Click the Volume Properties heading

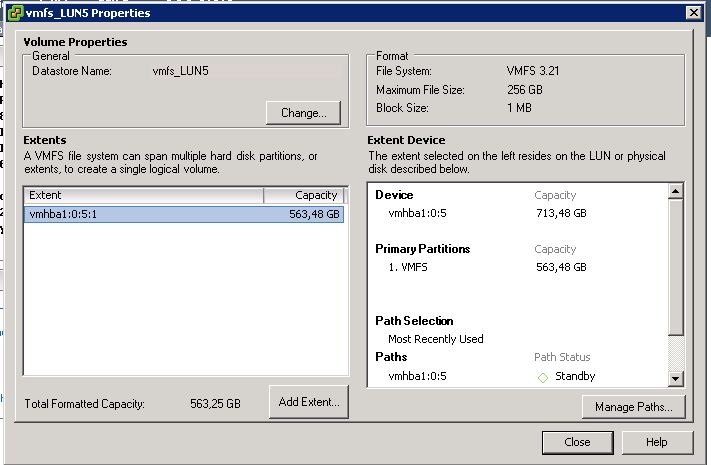point(75,42)
